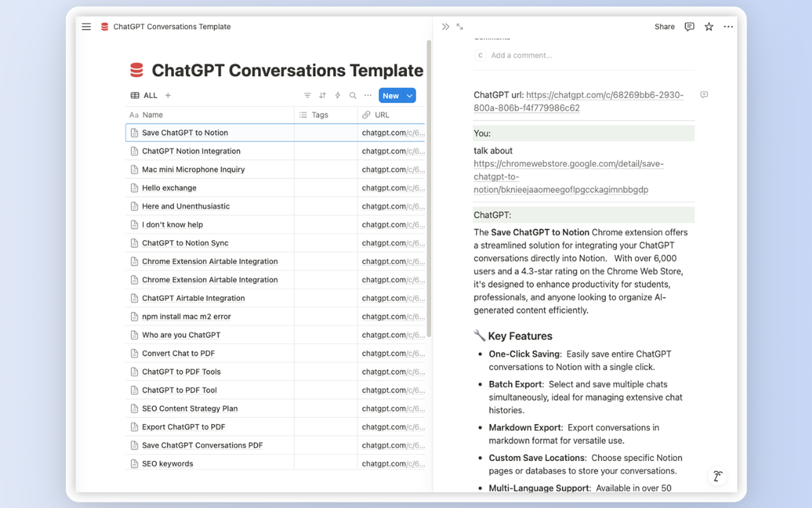Open the Mac mini Microphone Inquiry row

193,170
